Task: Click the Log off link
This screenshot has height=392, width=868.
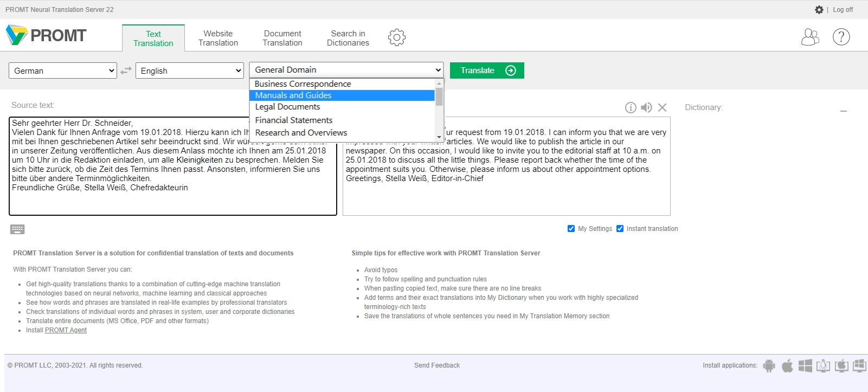Action: (843, 10)
